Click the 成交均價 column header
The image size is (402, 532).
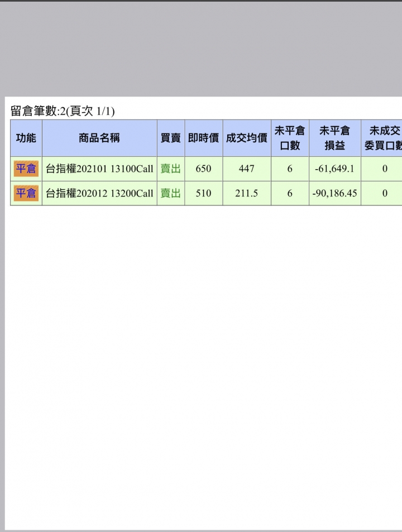point(247,138)
